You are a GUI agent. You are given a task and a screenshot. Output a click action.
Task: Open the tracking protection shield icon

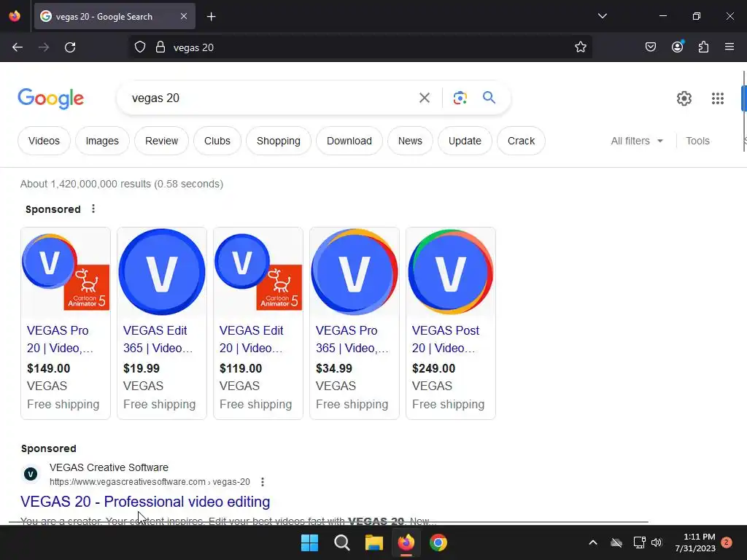tap(139, 47)
